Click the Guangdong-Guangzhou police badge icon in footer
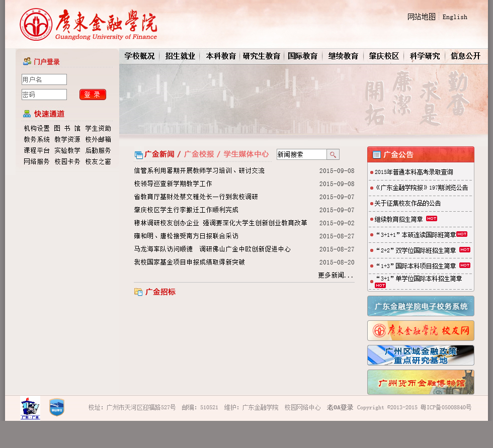 [30, 408]
